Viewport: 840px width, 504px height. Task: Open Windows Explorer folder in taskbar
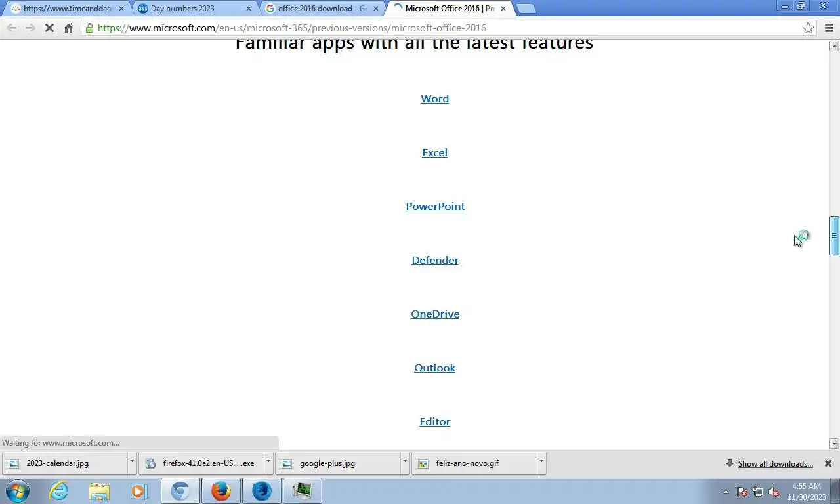(99, 491)
